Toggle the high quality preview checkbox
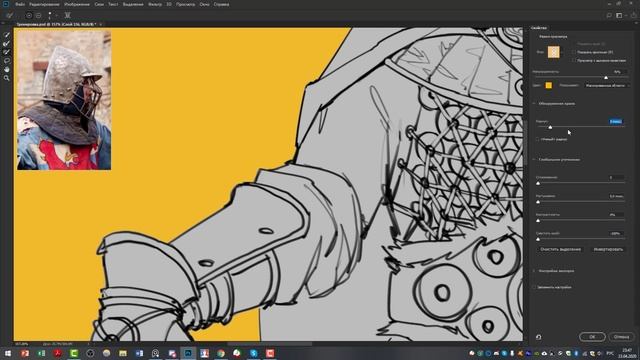640x360 pixels. (x=574, y=60)
